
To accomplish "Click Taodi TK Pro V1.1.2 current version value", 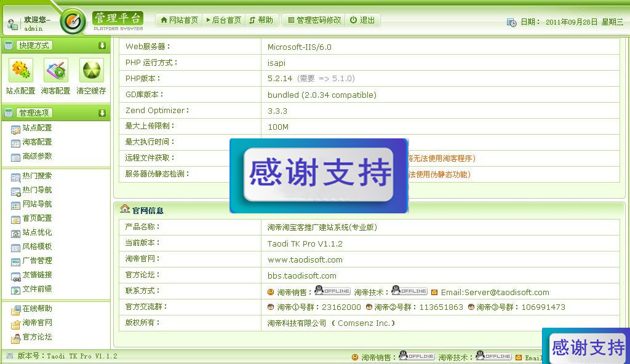I will click(x=305, y=244).
